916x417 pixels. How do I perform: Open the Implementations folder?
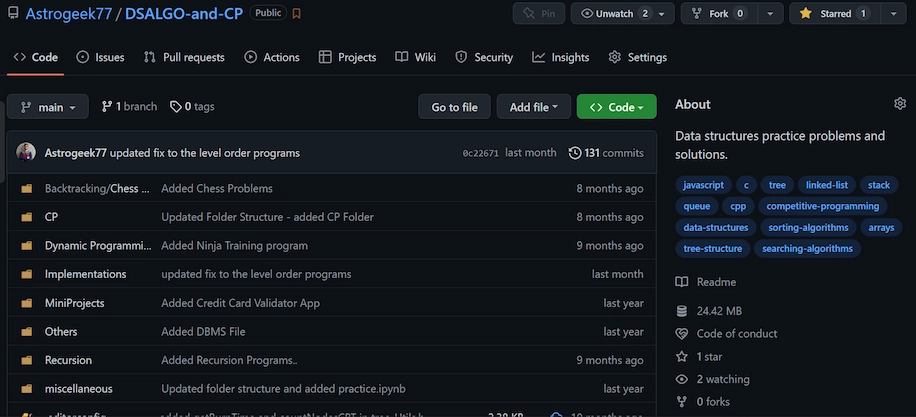coord(85,274)
